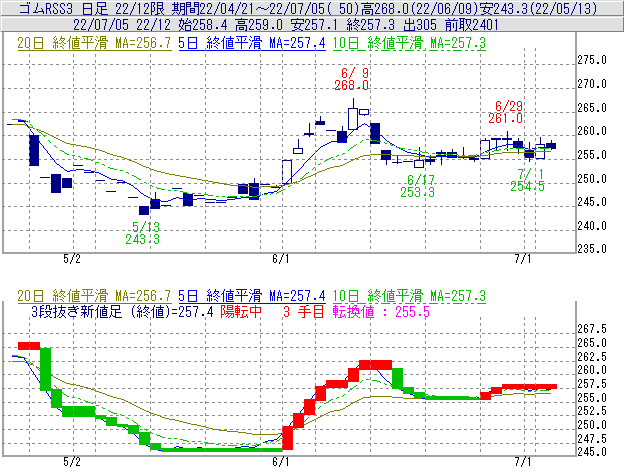Click the daily low 安257.1
624x475 pixels.
(315, 25)
